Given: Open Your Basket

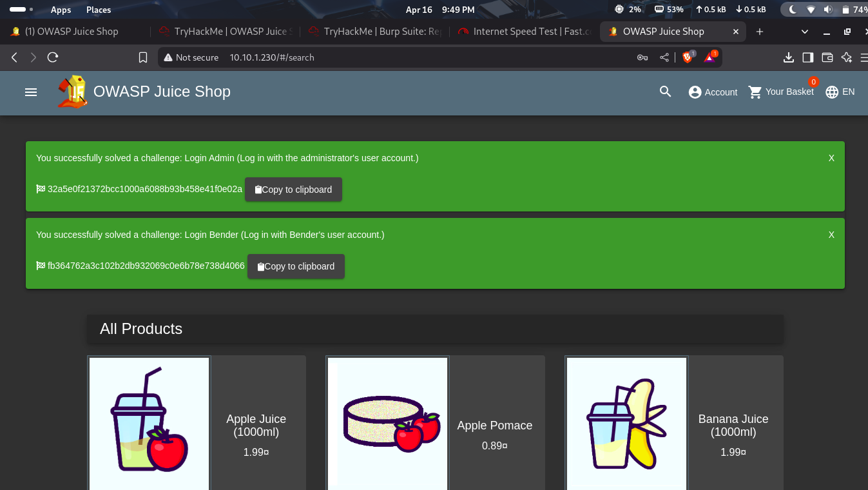Looking at the screenshot, I should click(x=781, y=92).
